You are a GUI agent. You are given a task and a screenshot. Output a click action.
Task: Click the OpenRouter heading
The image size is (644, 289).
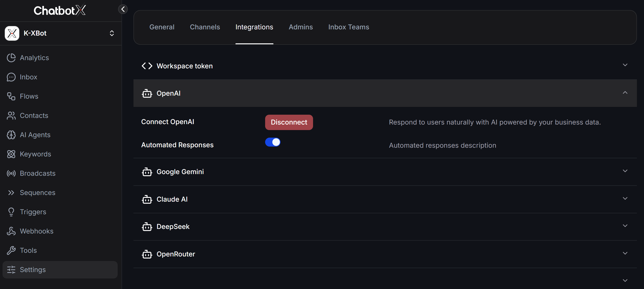(x=176, y=254)
